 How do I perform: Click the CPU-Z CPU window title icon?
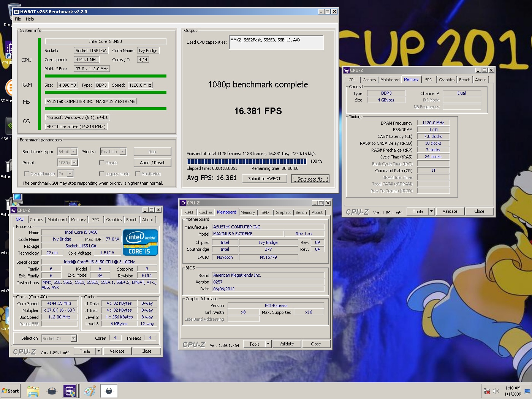(13, 210)
